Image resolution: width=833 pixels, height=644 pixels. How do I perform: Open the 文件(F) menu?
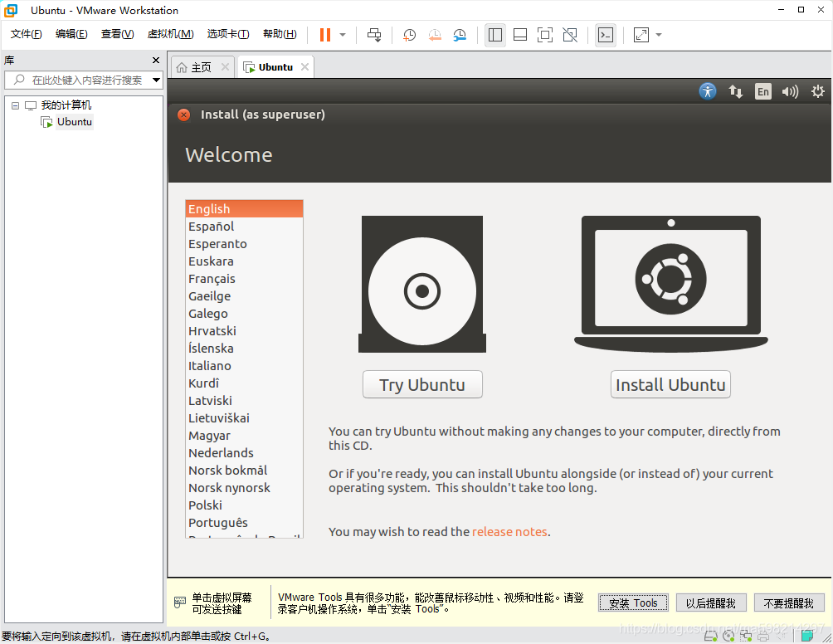(26, 34)
